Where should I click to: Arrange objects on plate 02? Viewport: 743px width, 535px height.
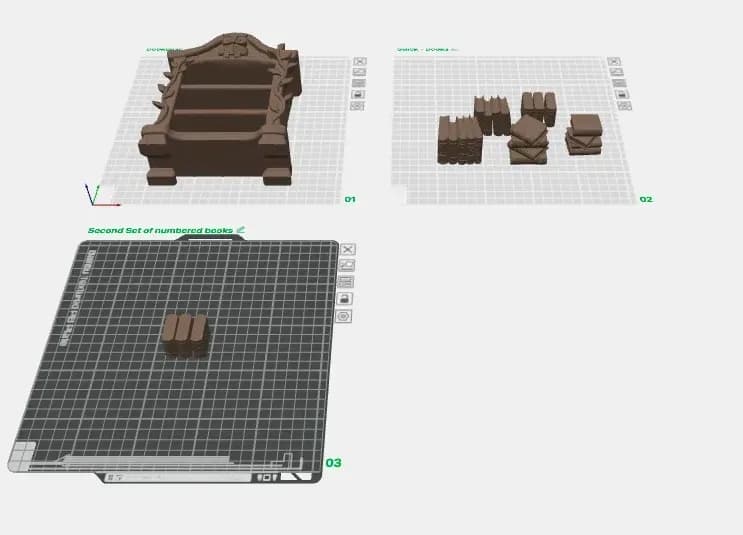point(619,83)
